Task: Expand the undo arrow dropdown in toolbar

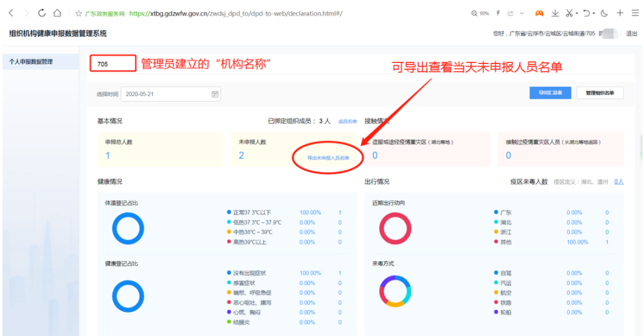Action: (594, 13)
